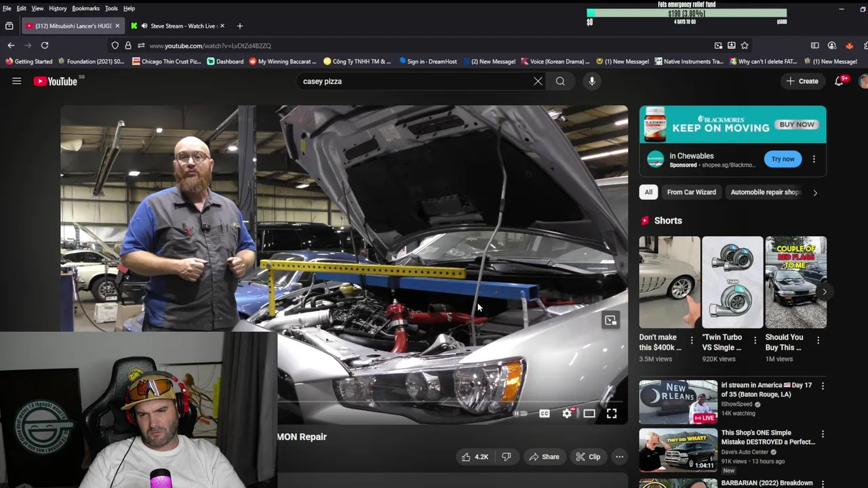Open the File menu
Screen dimensions: 868x488
coord(7,8)
